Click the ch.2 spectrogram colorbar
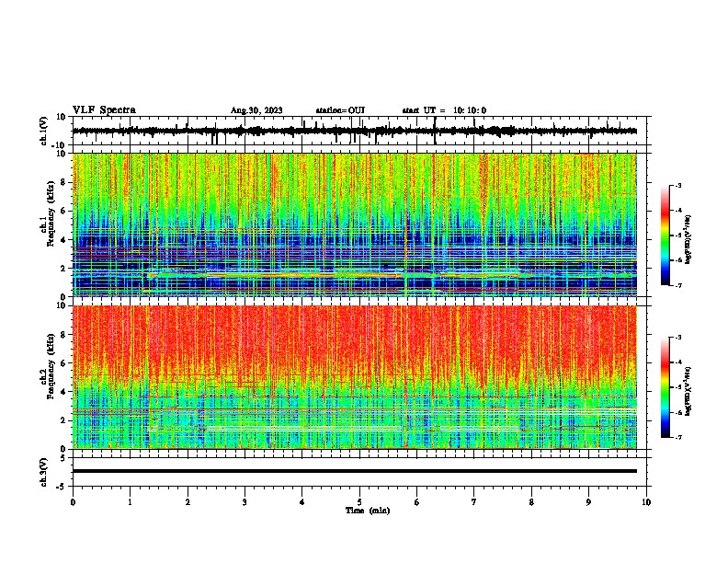The height and width of the screenshot is (563, 728). (x=665, y=387)
